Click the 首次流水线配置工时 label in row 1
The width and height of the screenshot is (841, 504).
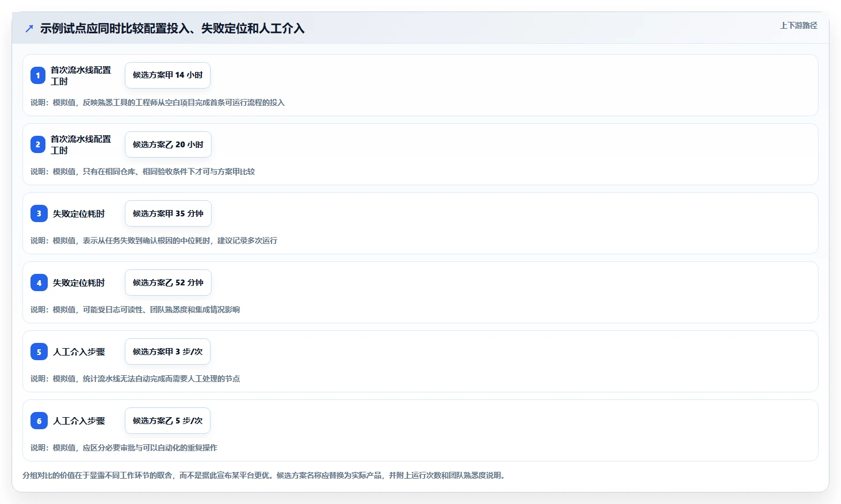coord(81,75)
